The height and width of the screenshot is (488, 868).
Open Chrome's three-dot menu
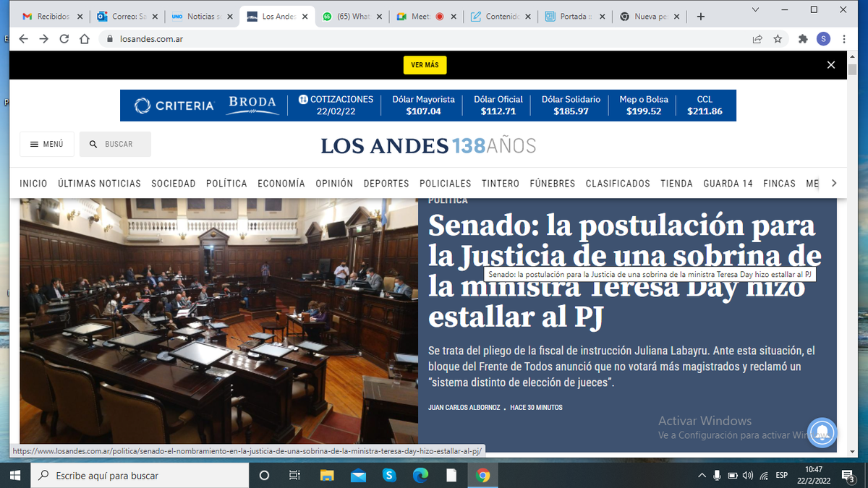coord(844,39)
